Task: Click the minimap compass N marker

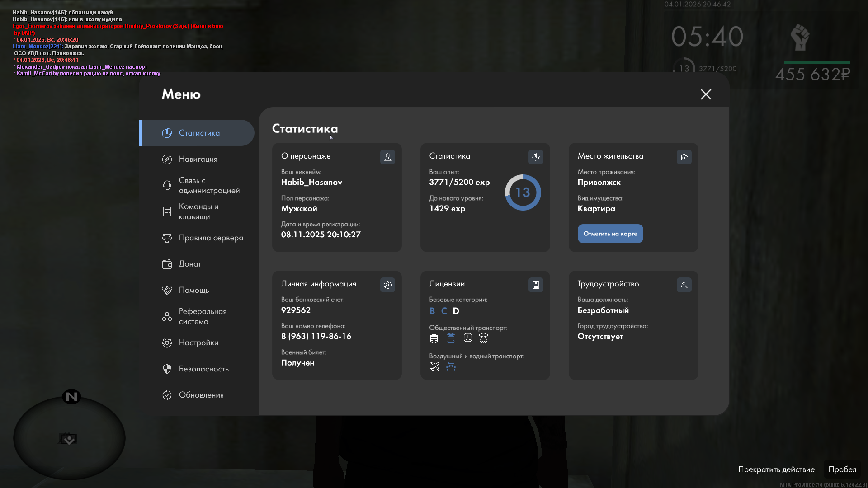Action: click(71, 397)
